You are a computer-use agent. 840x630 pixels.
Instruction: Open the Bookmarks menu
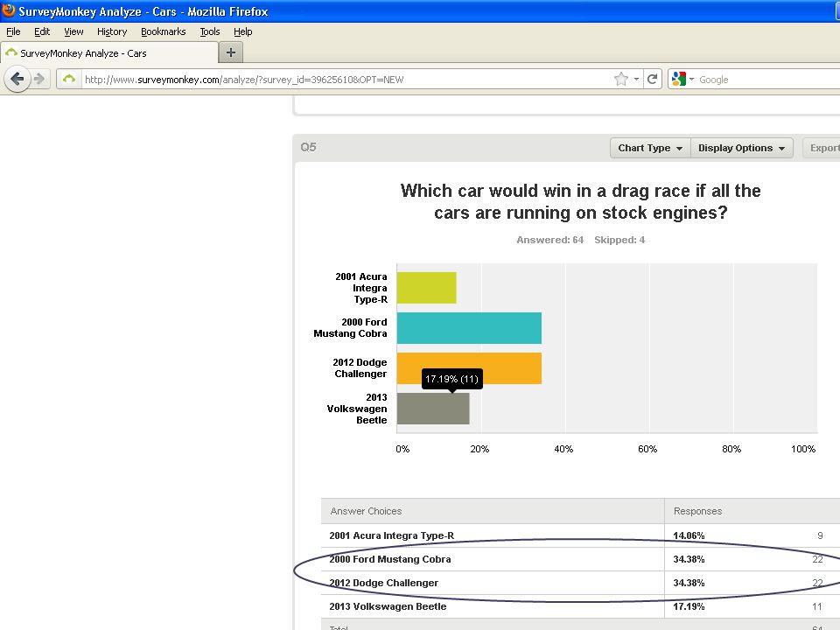coord(164,31)
